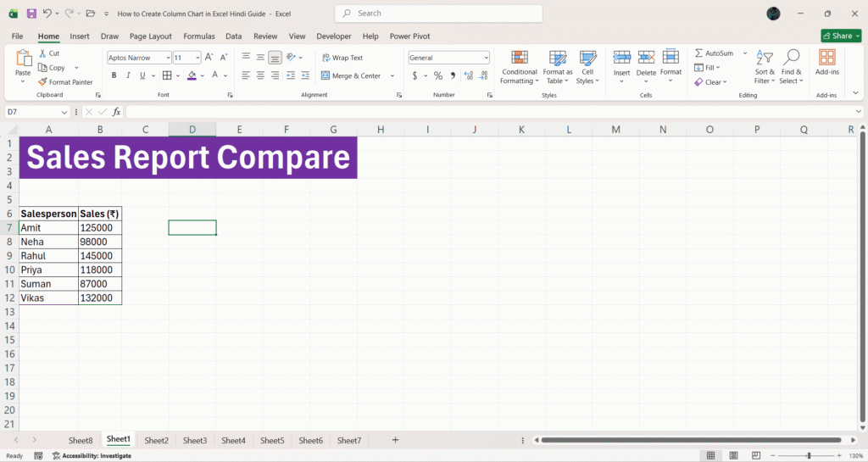Decrease font size with smaller A

[x=224, y=57]
